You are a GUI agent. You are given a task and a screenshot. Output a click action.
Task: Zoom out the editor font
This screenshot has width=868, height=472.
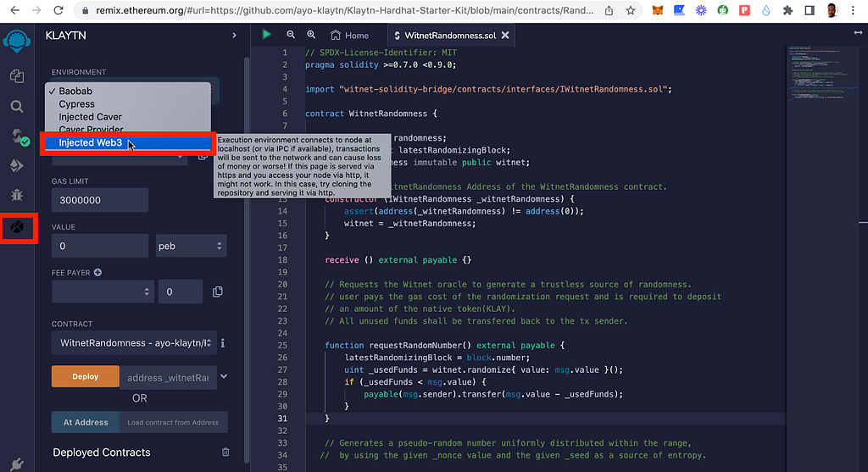[291, 35]
